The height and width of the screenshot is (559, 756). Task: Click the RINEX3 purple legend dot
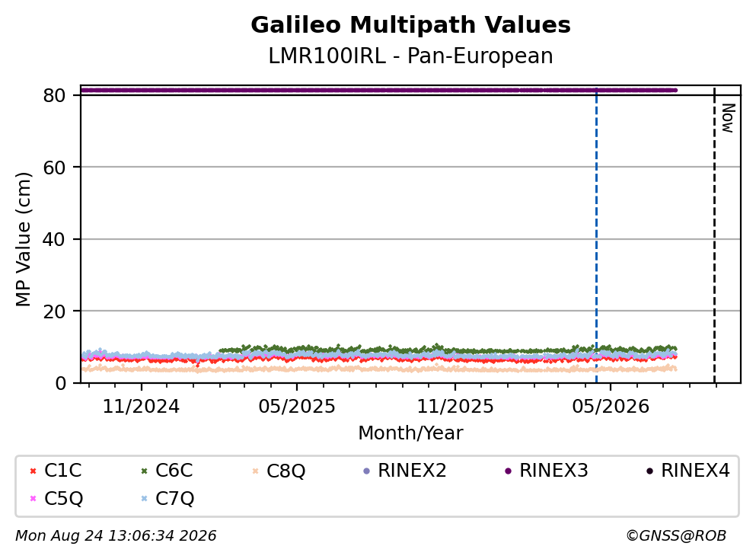pyautogui.click(x=508, y=471)
